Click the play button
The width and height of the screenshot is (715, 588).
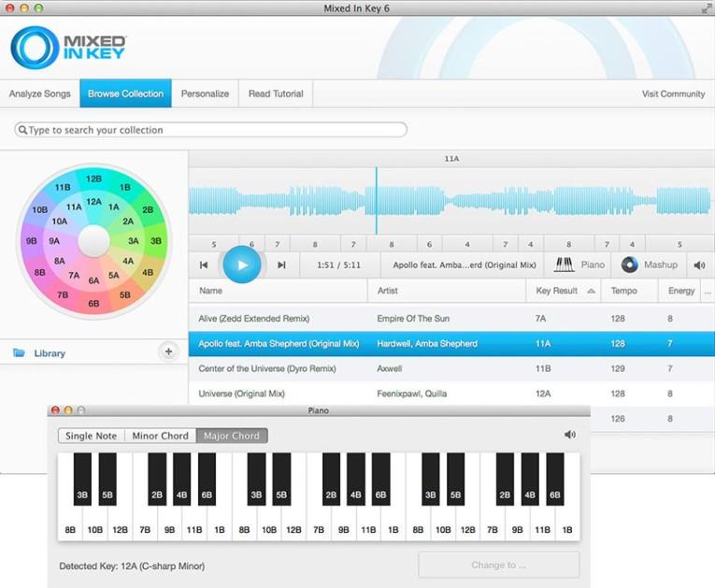(x=242, y=265)
